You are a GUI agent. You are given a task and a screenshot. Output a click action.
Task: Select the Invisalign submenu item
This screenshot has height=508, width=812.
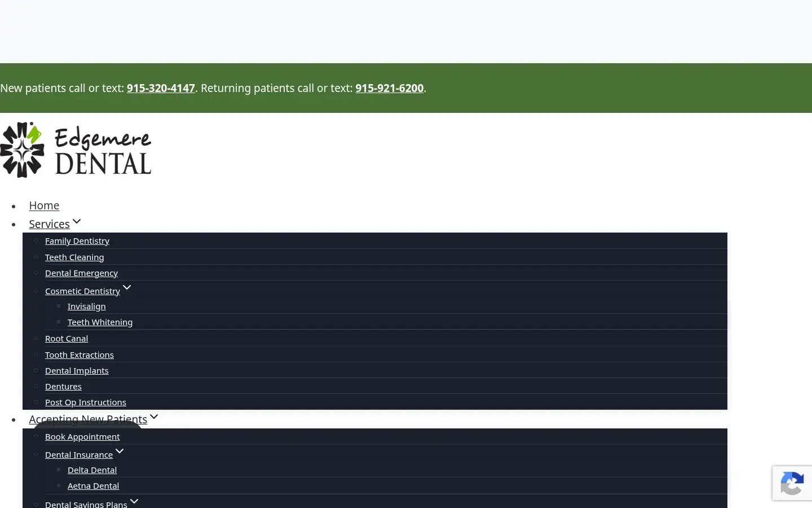(x=86, y=306)
